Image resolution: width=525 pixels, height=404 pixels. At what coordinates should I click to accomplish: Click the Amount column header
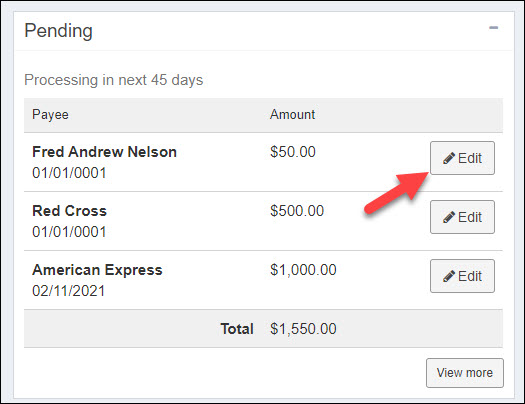click(x=292, y=114)
